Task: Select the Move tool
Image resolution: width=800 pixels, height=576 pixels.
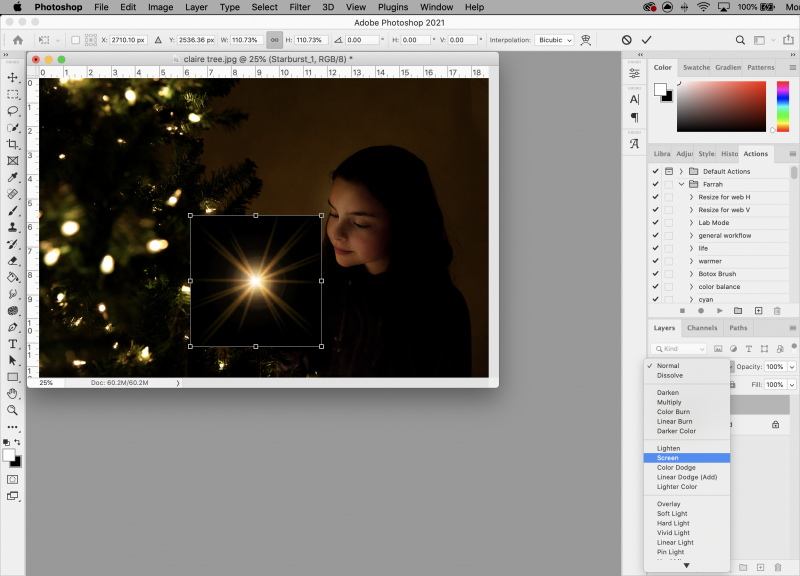Action: (12, 78)
